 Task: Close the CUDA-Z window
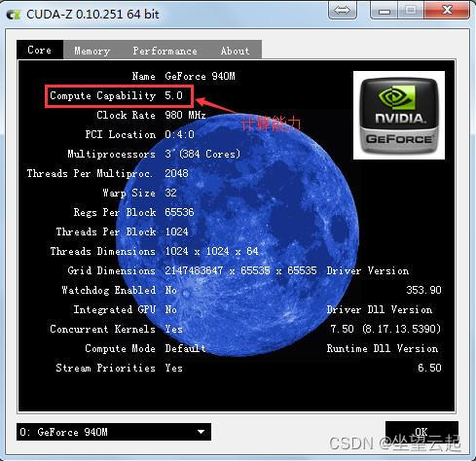click(x=448, y=10)
